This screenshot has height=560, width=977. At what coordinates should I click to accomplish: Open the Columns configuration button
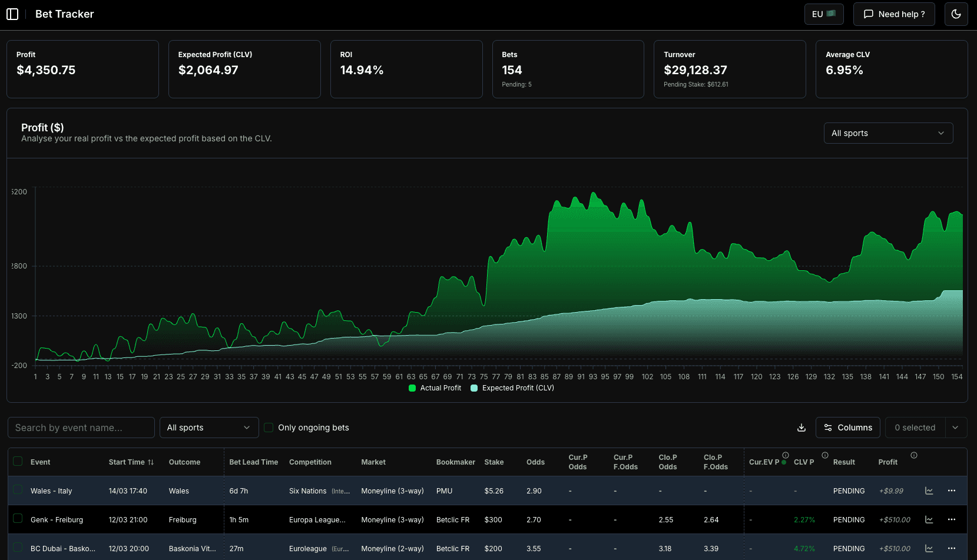[x=848, y=428]
